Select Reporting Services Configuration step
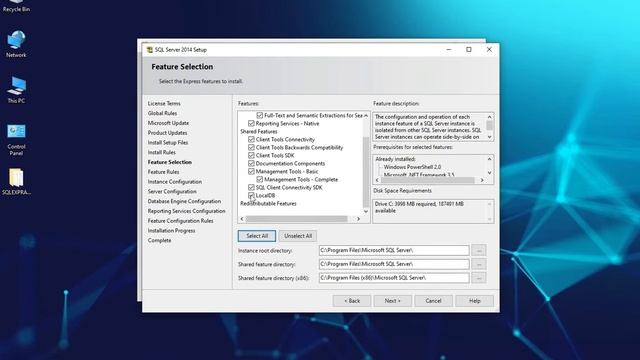Screen dimensions: 640x360 tap(187, 211)
